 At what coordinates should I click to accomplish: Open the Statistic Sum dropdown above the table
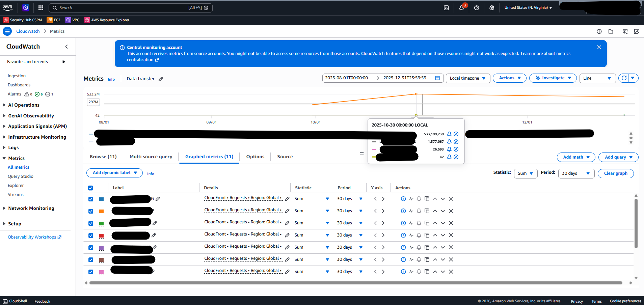526,173
